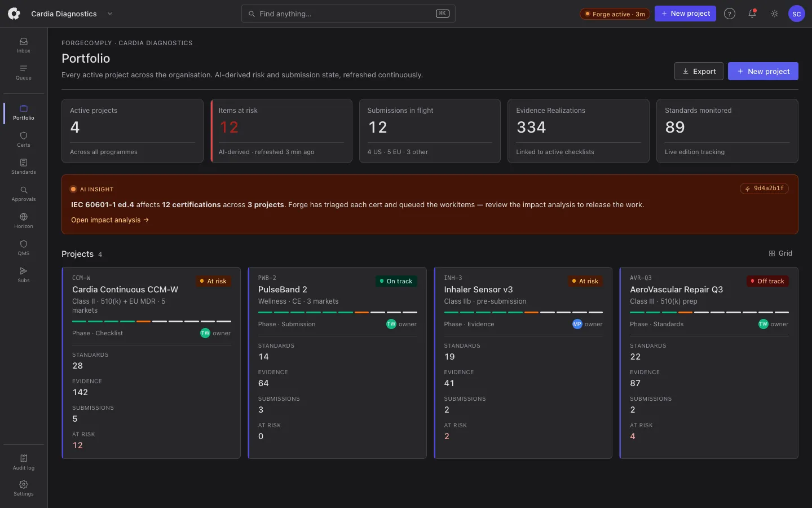This screenshot has width=812, height=508.
Task: Click the TW owner avatar on PulseBand 2
Action: click(x=391, y=324)
